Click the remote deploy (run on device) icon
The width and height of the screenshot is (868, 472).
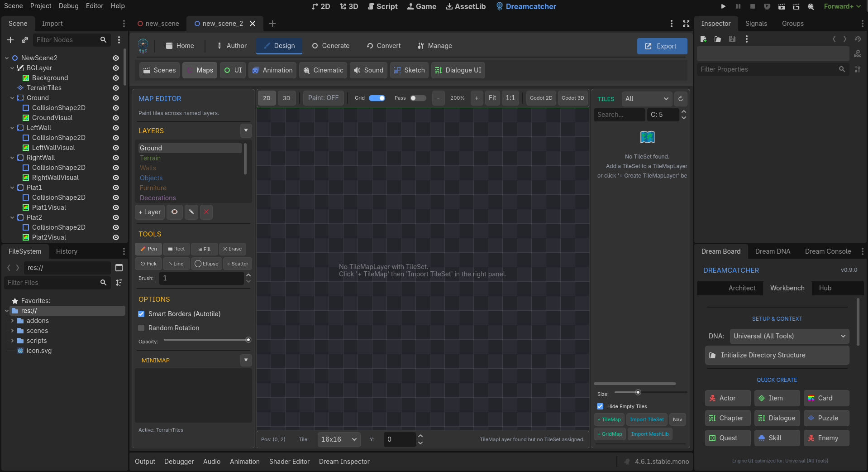coord(767,6)
